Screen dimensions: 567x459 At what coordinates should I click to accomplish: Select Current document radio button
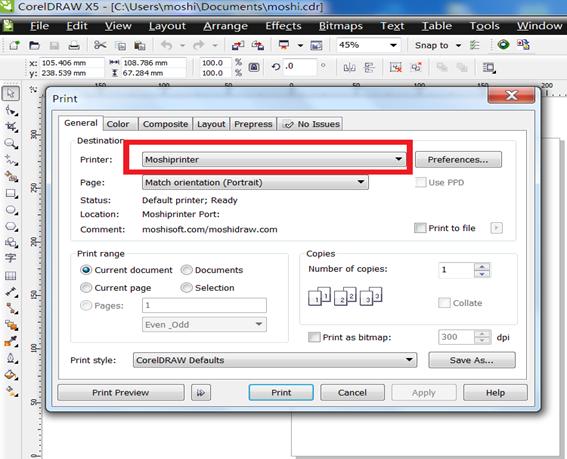click(x=86, y=270)
